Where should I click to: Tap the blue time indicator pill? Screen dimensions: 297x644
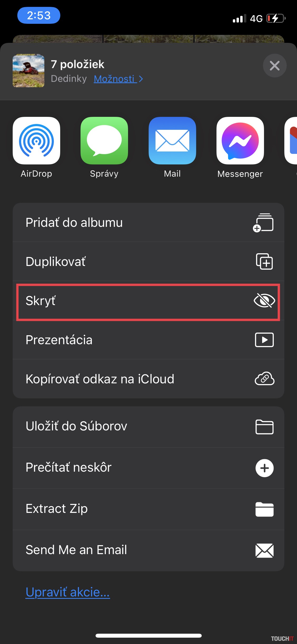click(39, 15)
